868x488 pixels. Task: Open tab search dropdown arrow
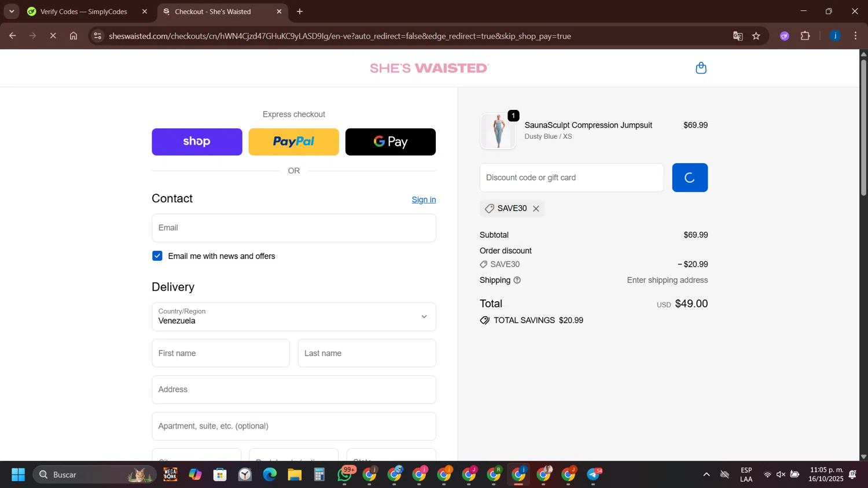[x=12, y=12]
